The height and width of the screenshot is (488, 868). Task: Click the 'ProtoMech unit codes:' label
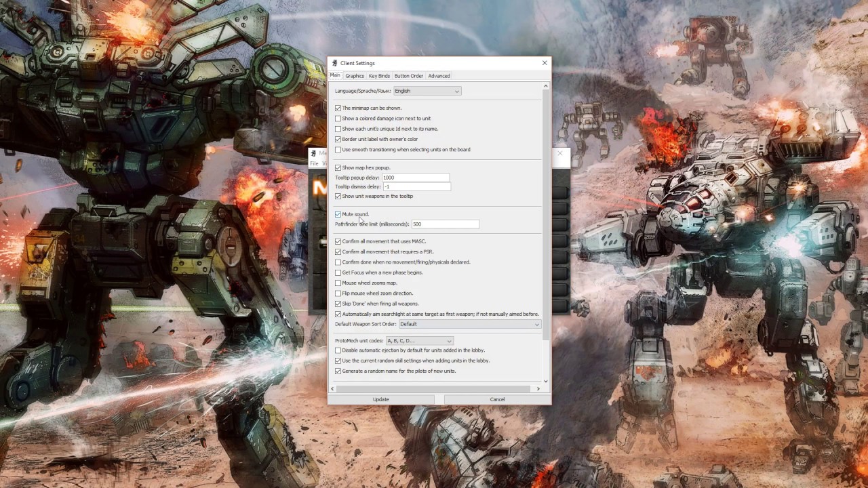pyautogui.click(x=359, y=341)
